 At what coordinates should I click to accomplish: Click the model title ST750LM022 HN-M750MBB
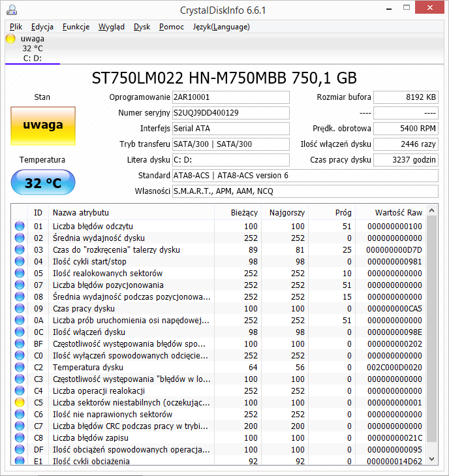tap(225, 78)
